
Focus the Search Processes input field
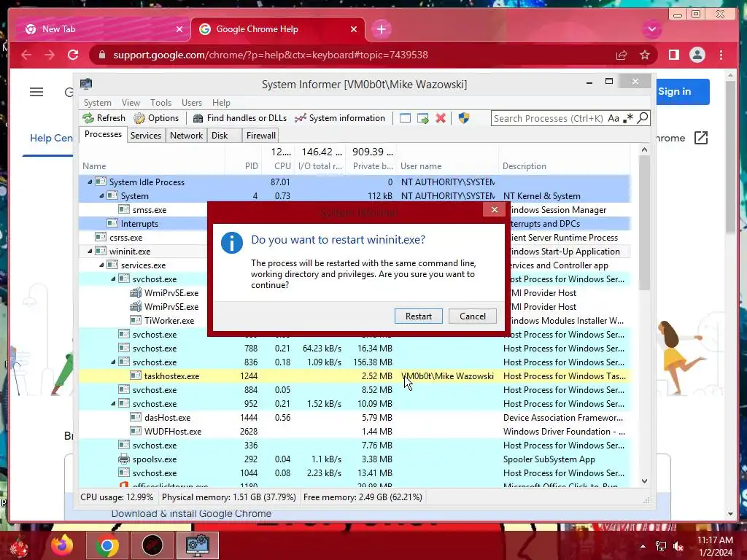point(549,118)
